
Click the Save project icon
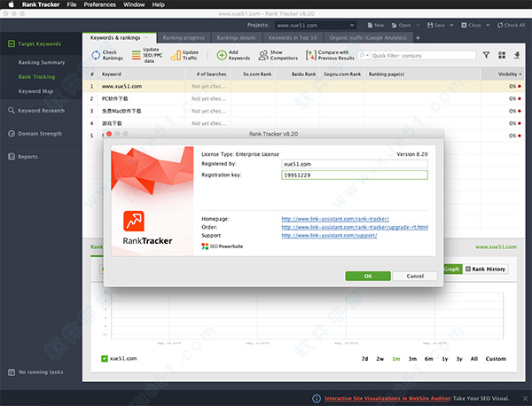[430, 25]
